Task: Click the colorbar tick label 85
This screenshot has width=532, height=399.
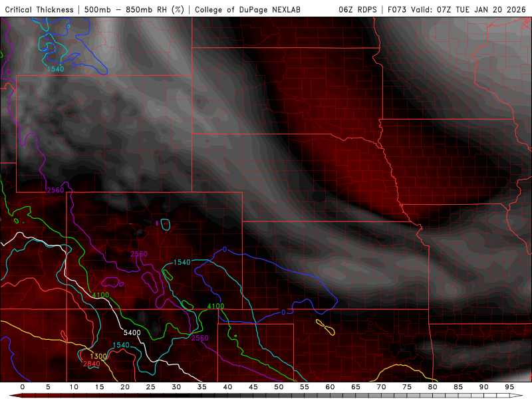Action: coord(458,387)
